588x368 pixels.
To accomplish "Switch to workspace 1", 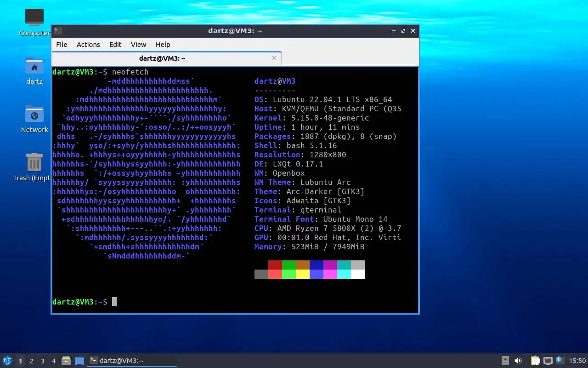I will pyautogui.click(x=20, y=361).
